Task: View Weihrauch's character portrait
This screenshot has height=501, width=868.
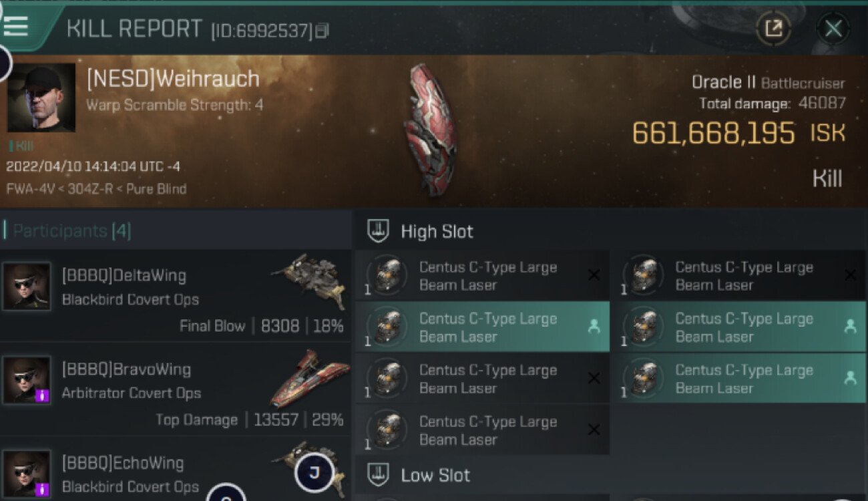Action: pos(41,98)
